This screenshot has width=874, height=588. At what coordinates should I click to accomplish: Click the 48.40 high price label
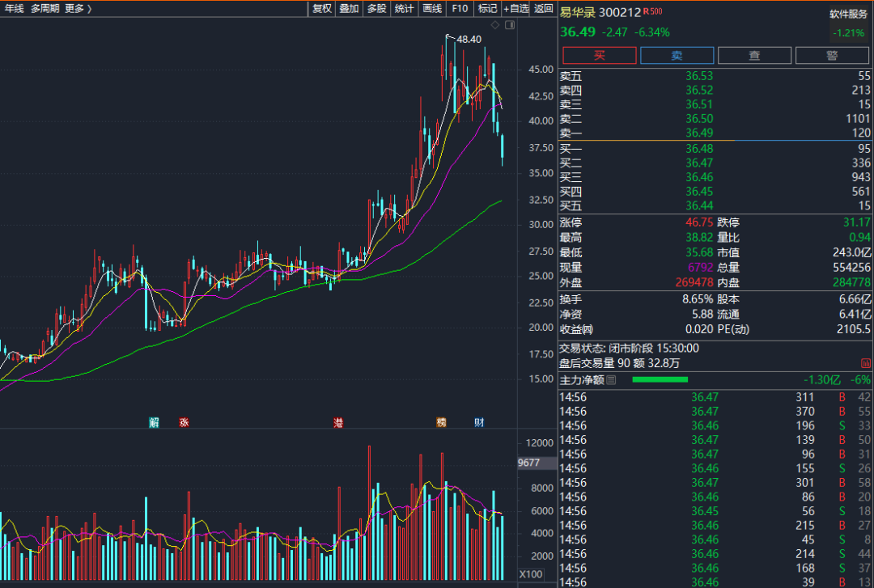[x=469, y=40]
